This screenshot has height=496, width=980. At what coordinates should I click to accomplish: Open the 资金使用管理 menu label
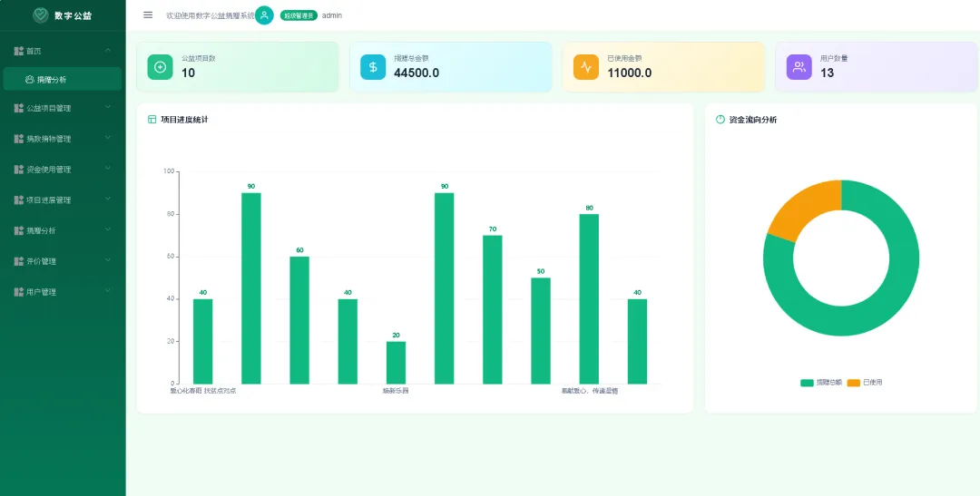49,170
